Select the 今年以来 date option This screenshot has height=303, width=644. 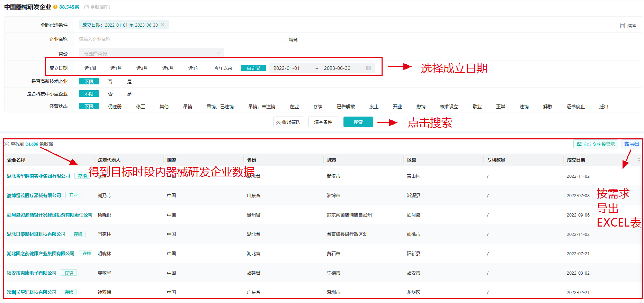tap(223, 68)
